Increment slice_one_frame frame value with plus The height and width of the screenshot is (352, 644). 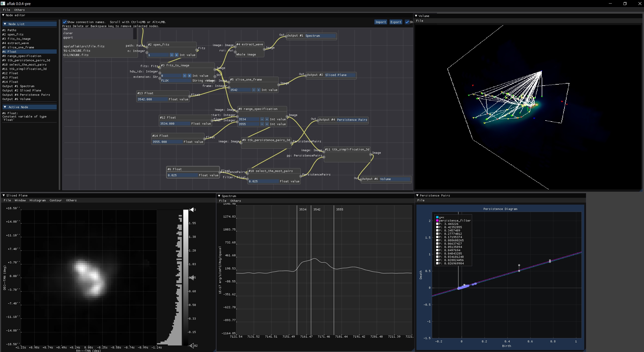(258, 90)
